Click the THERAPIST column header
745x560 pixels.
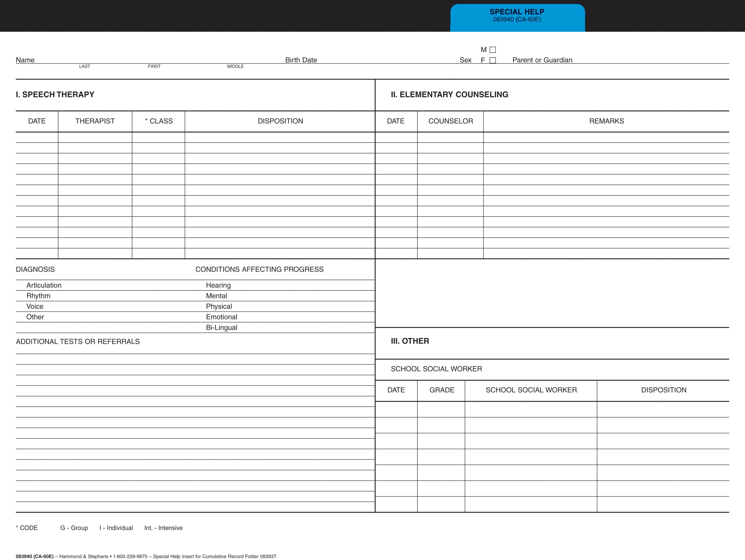coord(95,121)
